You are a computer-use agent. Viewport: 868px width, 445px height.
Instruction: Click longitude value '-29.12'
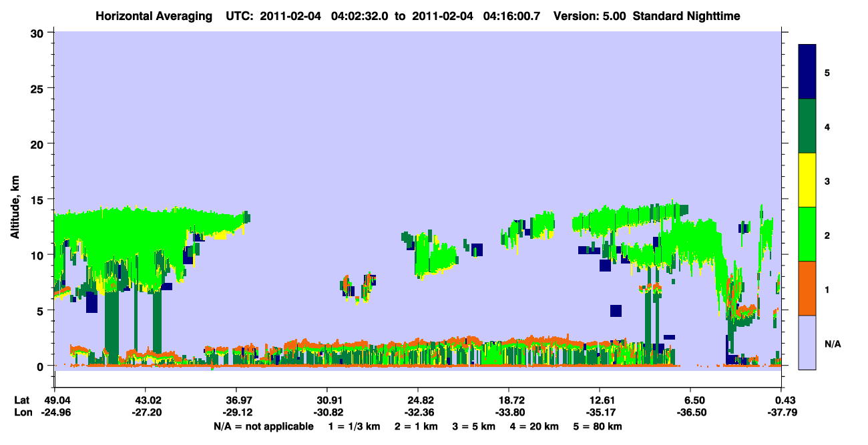click(x=236, y=412)
